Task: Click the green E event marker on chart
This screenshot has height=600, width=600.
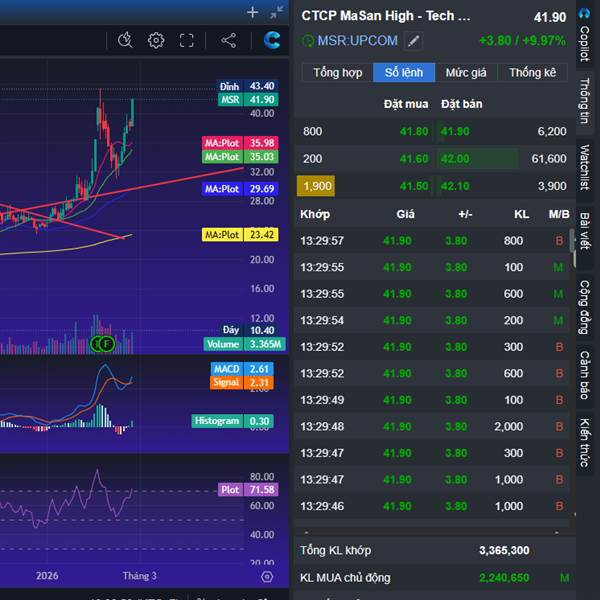Action: point(96,344)
